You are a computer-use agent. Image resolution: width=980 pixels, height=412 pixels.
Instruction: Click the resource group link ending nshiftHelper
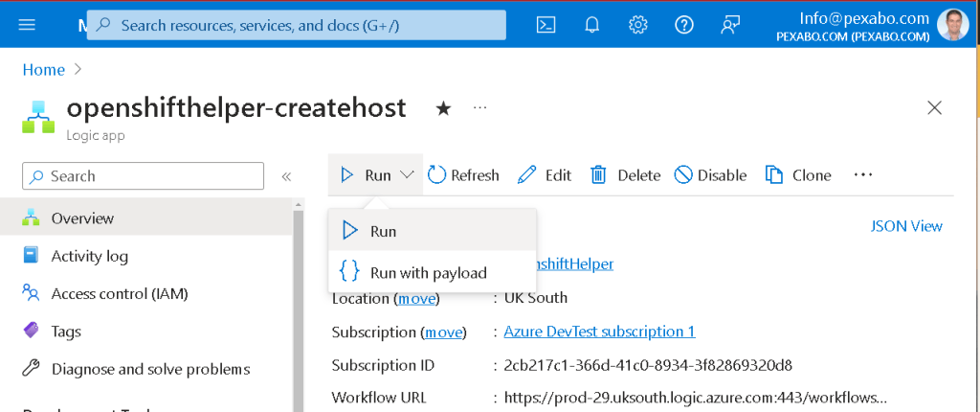tap(574, 264)
